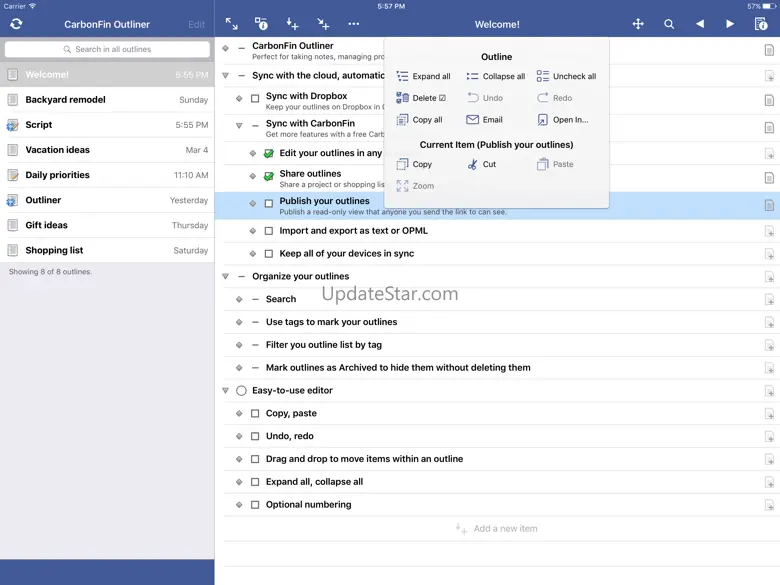Select Expand all in Outline menu
The width and height of the screenshot is (780, 585).
pos(423,76)
